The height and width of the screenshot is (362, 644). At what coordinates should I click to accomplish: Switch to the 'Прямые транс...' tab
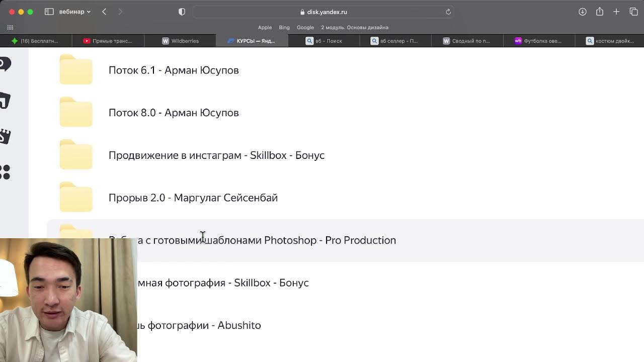click(x=108, y=41)
